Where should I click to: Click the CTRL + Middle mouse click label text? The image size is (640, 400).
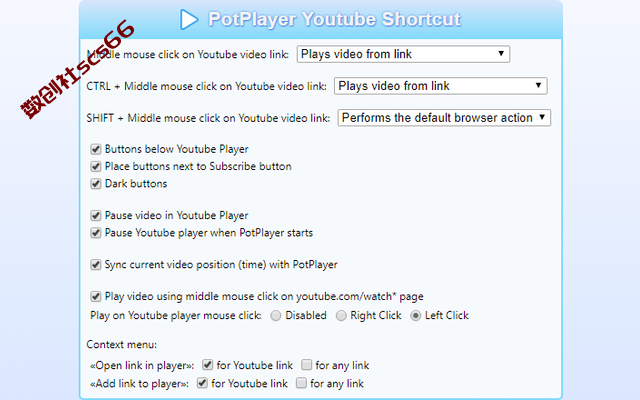pos(206,87)
